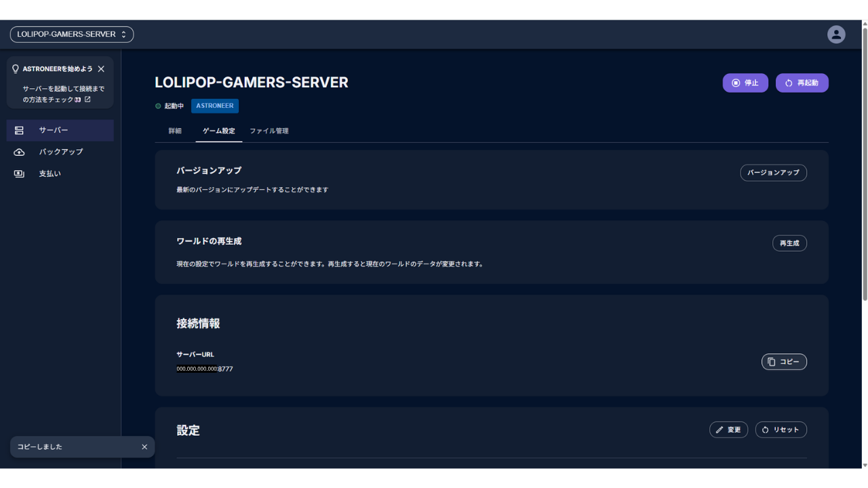Click the lightbulb icon beside ASTRONEERを始めよう
Screen dimensions: 868x488
(16, 69)
